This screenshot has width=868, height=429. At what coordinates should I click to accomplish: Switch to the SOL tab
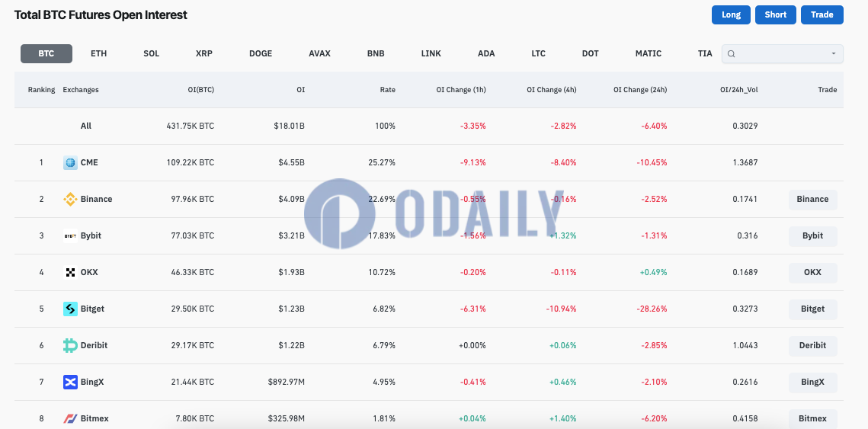(151, 53)
